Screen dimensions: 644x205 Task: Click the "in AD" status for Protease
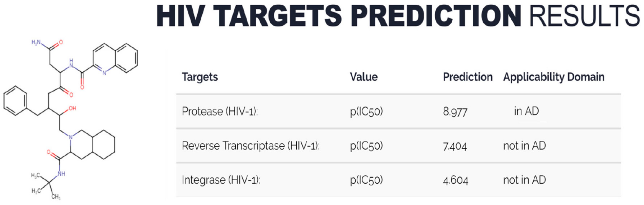[x=526, y=111]
